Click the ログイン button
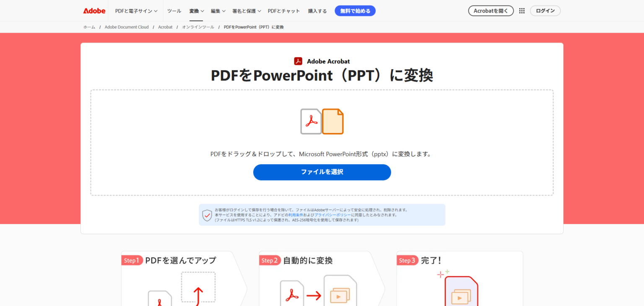This screenshot has width=644, height=306. point(545,10)
